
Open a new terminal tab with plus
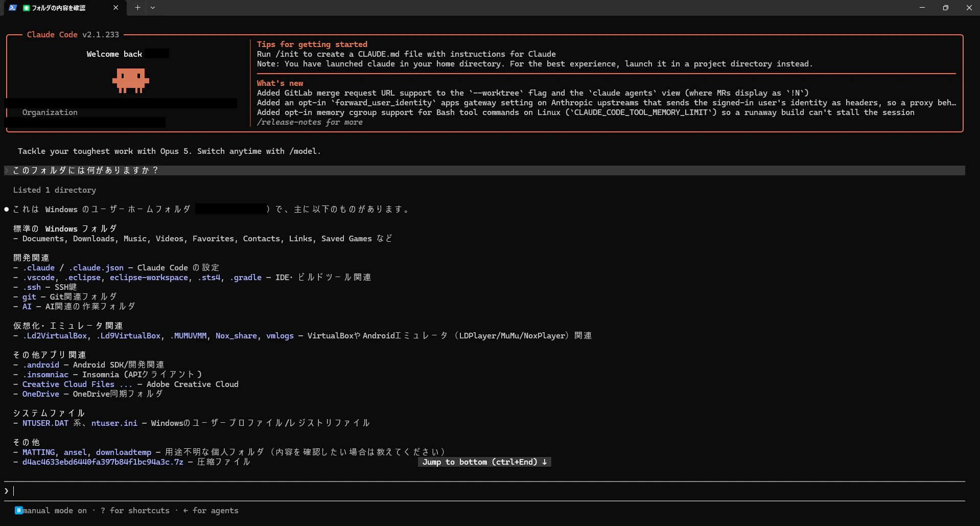(x=137, y=8)
